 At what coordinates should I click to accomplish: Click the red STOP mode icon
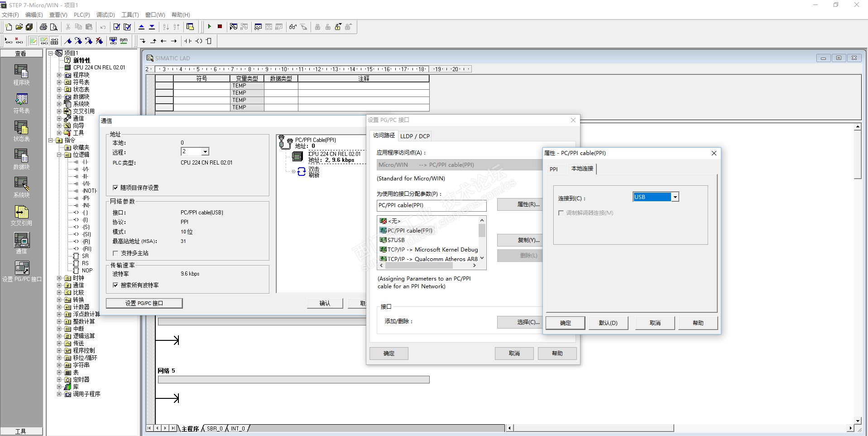(x=220, y=27)
